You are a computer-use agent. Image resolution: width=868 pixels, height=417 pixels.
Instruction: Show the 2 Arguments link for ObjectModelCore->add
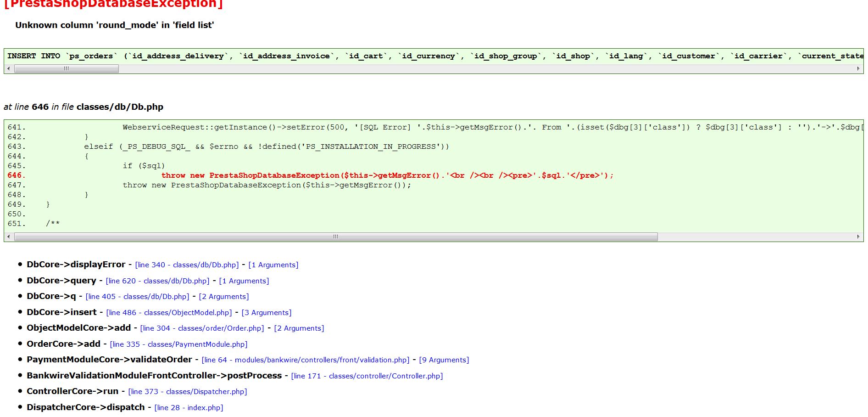(299, 328)
